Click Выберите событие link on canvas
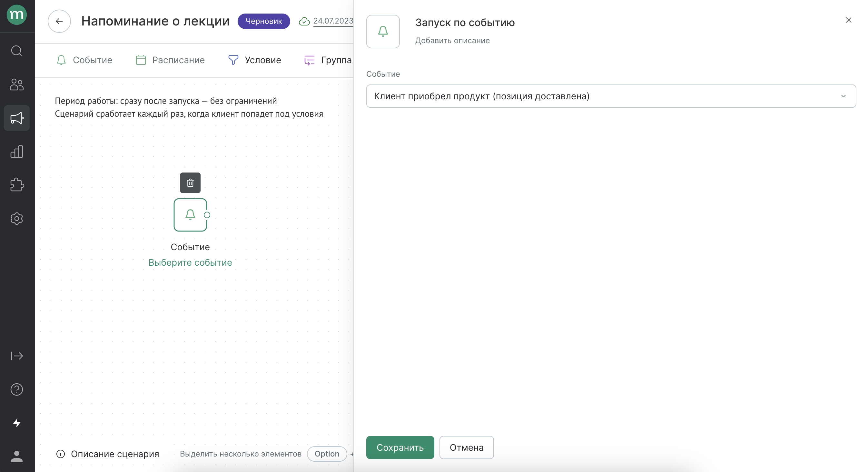Screen dimensions: 868x472 coord(190,262)
